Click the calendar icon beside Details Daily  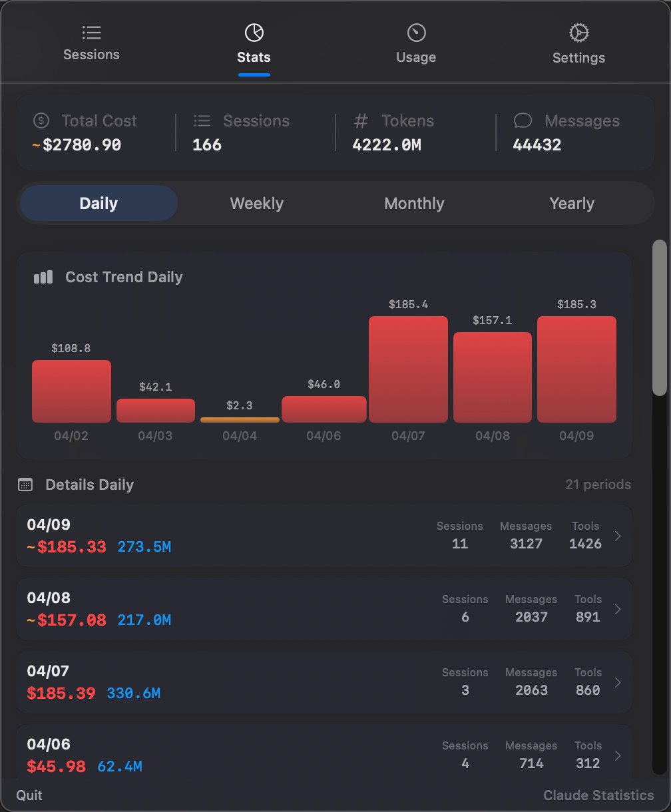tap(25, 485)
